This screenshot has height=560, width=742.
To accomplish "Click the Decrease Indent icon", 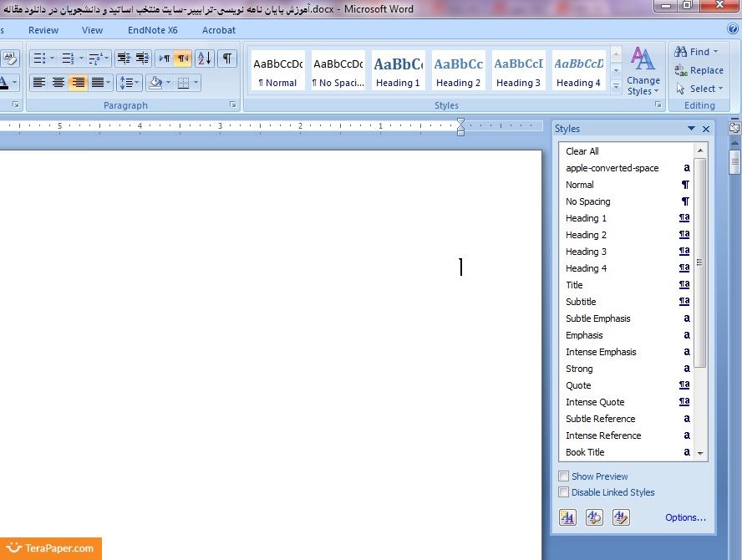I will click(124, 59).
